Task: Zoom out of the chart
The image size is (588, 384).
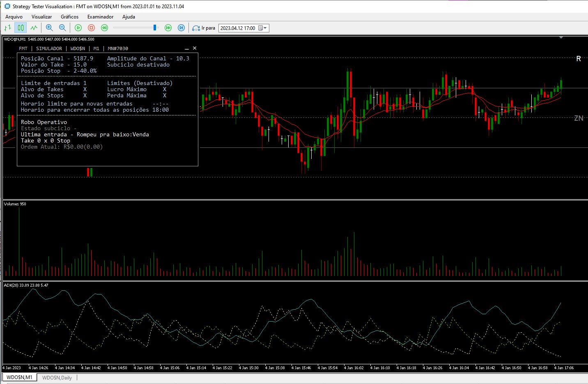Action: tap(62, 28)
